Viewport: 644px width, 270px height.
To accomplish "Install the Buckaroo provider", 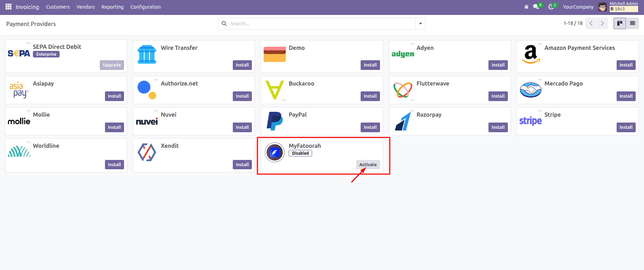I will tap(370, 96).
